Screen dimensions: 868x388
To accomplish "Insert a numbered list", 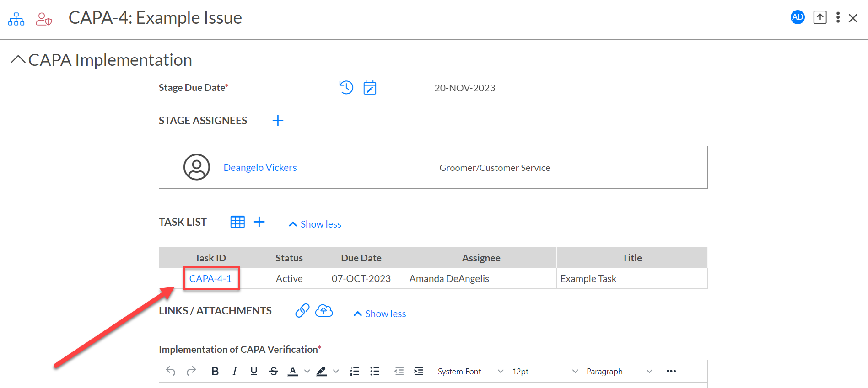I will click(355, 371).
